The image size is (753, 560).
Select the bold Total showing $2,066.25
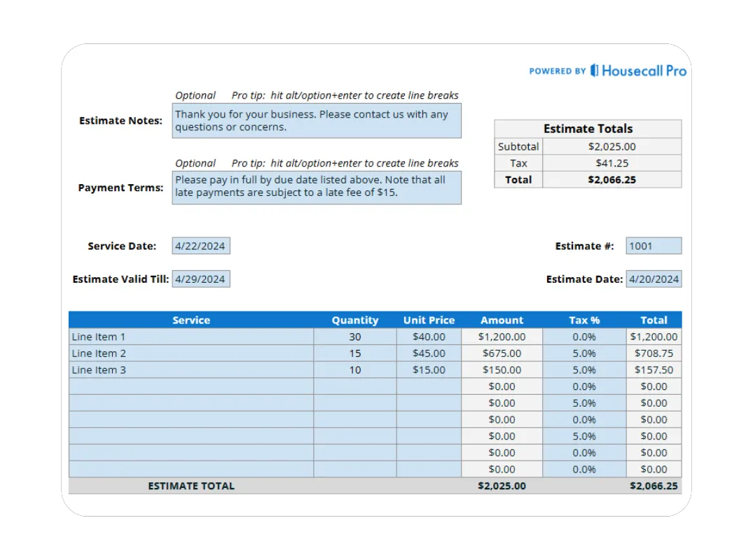[x=611, y=180]
